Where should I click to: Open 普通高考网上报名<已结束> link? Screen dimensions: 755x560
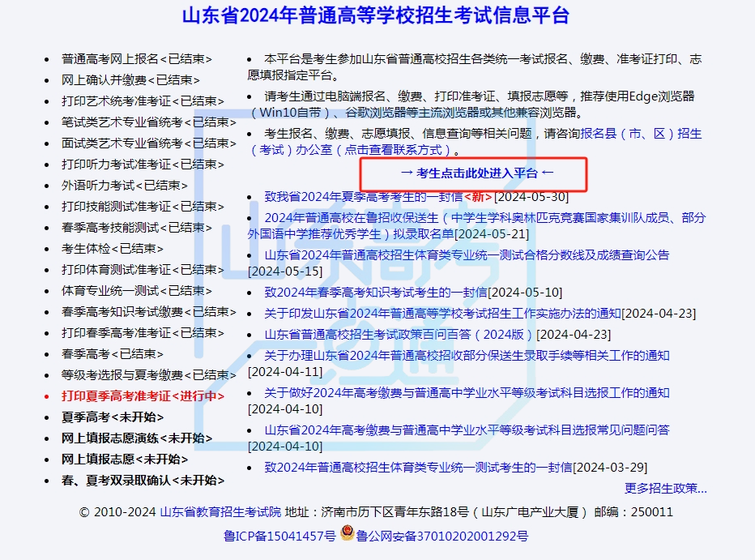point(137,58)
